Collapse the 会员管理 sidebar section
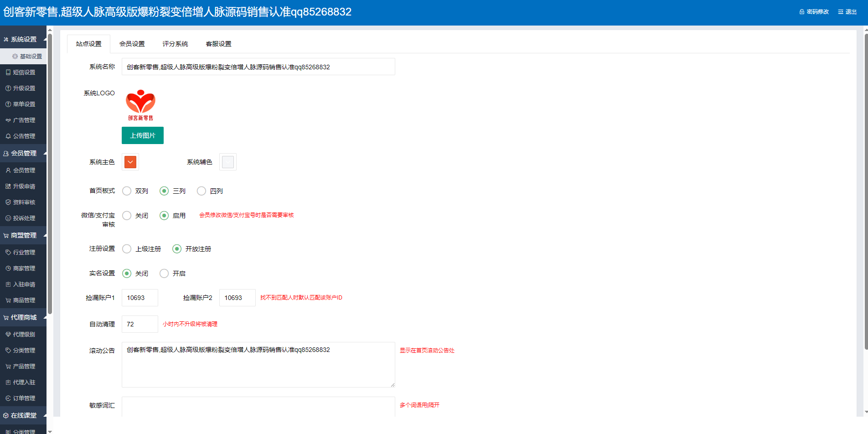 click(x=23, y=153)
